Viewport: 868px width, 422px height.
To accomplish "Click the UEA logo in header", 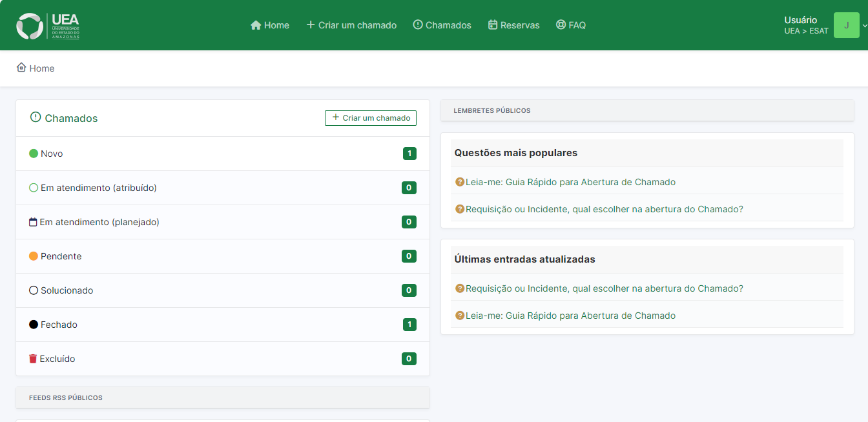I will [x=48, y=26].
